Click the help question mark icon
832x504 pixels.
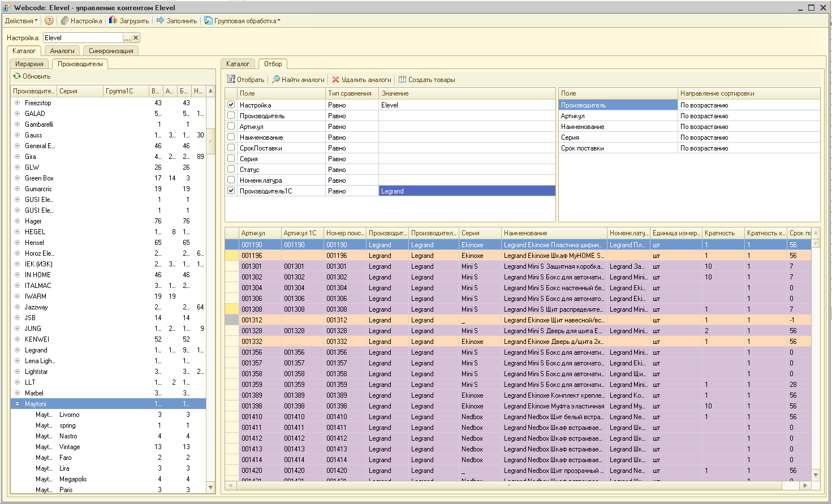(49, 20)
